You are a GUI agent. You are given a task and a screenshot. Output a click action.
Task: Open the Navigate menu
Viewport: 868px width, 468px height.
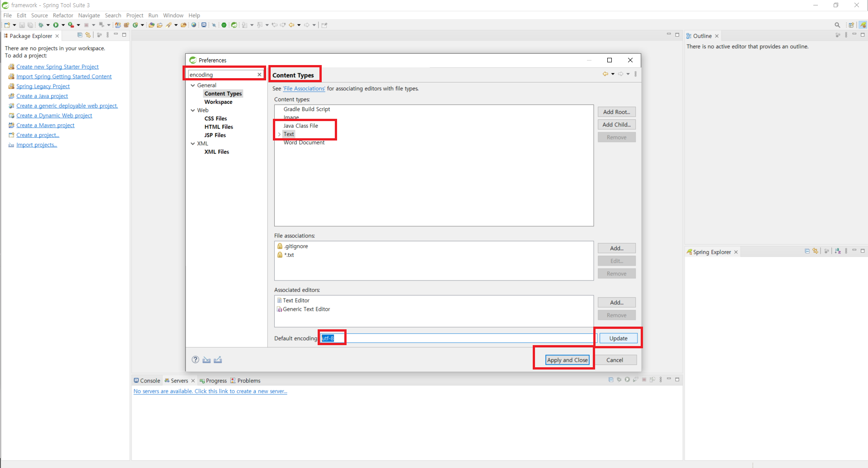(89, 15)
